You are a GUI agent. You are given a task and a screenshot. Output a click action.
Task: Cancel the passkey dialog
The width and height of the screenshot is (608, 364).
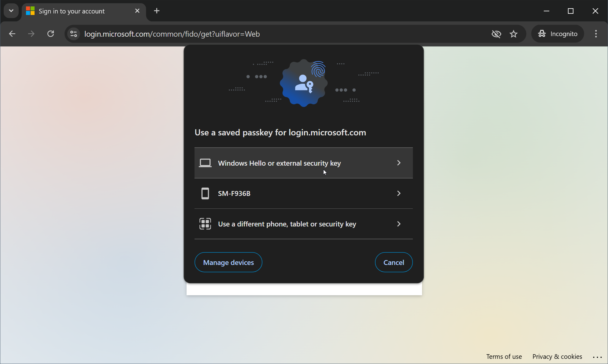[x=394, y=263]
